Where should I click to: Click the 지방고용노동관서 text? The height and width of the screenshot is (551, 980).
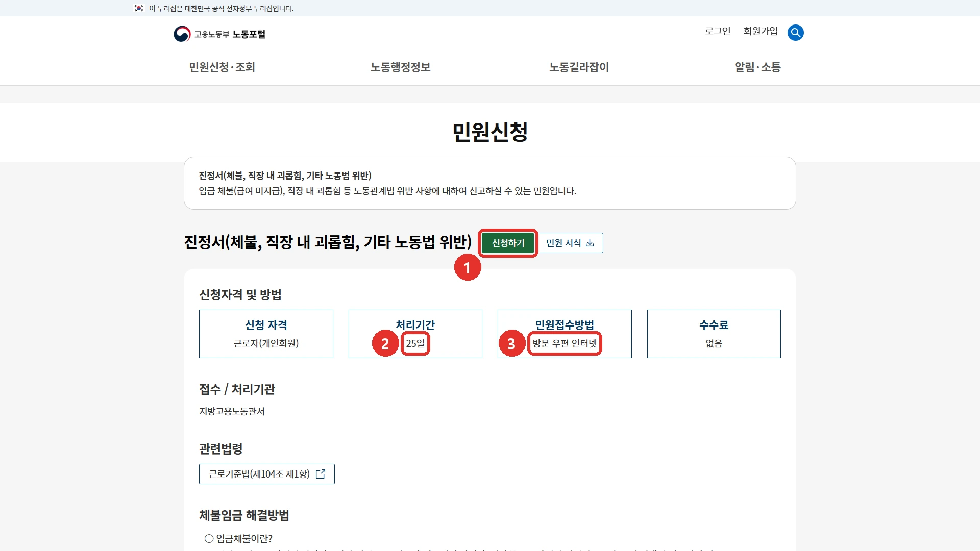pyautogui.click(x=232, y=411)
